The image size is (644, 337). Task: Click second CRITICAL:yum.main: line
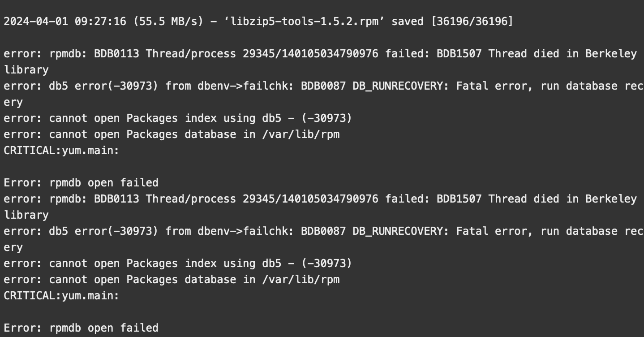[x=61, y=296]
